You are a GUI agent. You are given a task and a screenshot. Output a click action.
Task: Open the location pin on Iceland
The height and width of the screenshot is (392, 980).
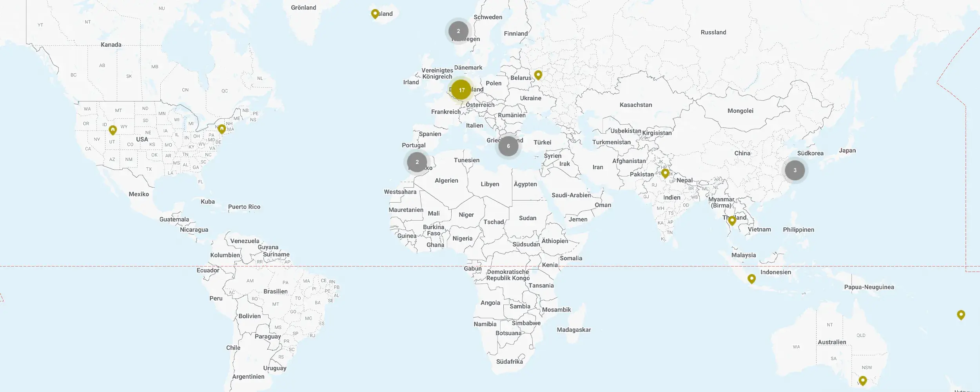pyautogui.click(x=375, y=14)
